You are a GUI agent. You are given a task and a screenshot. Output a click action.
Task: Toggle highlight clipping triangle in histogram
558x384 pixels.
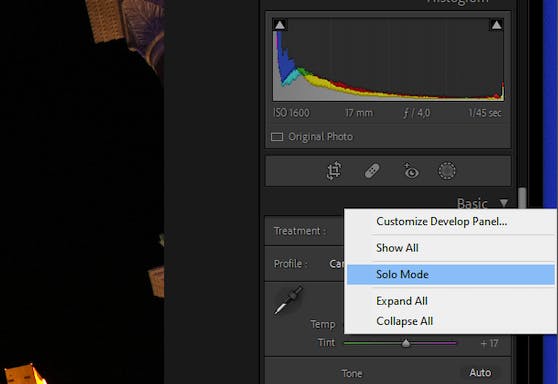tap(496, 25)
